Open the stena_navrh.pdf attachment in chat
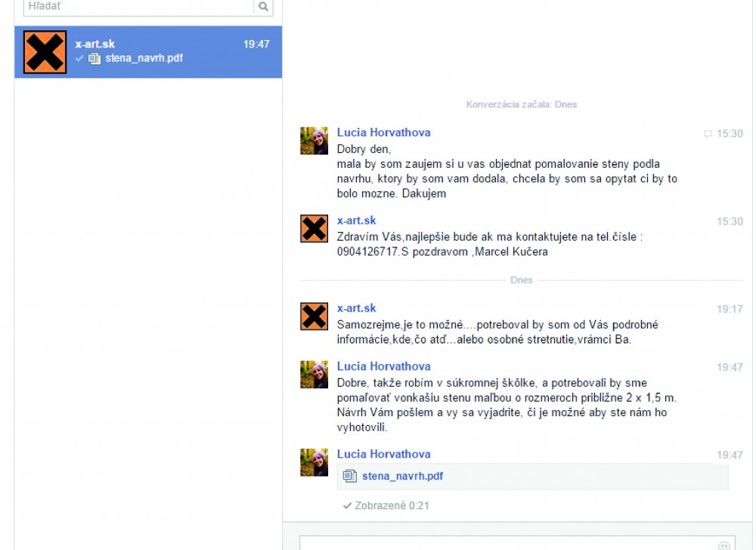 coord(402,476)
